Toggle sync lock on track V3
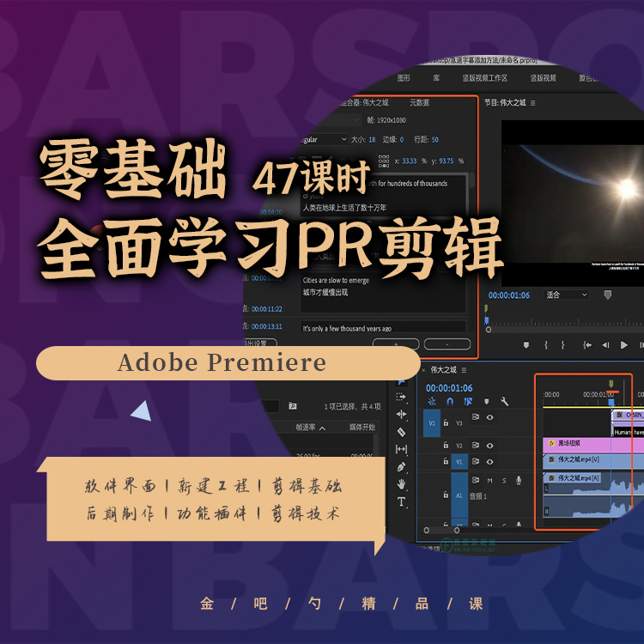 click(x=475, y=416)
